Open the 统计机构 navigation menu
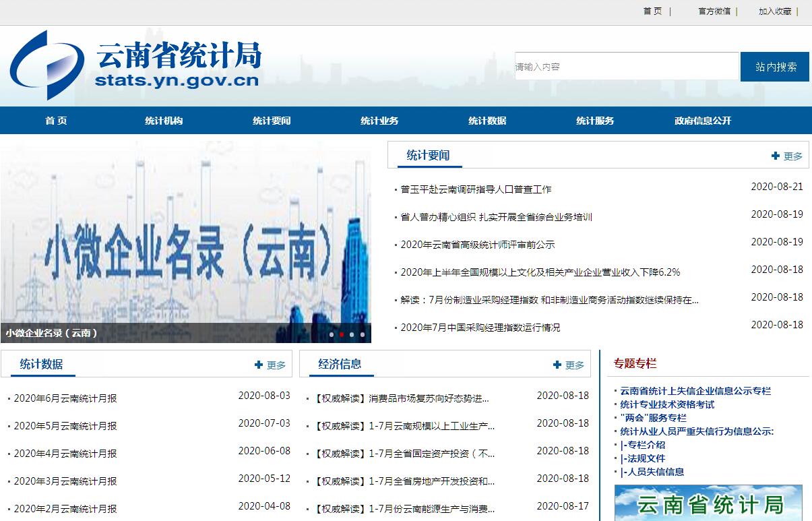Screen dimensions: 812x521 point(164,121)
